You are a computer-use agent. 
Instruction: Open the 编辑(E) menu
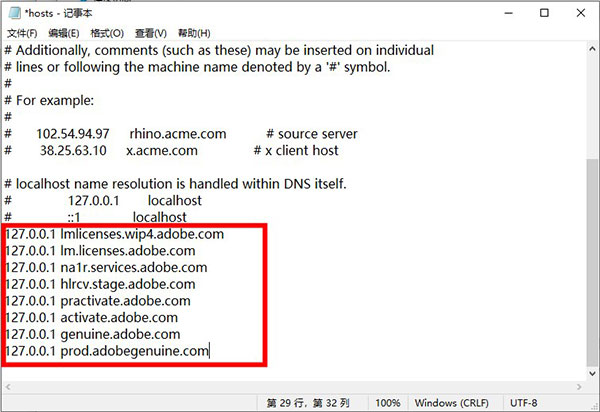(64, 33)
